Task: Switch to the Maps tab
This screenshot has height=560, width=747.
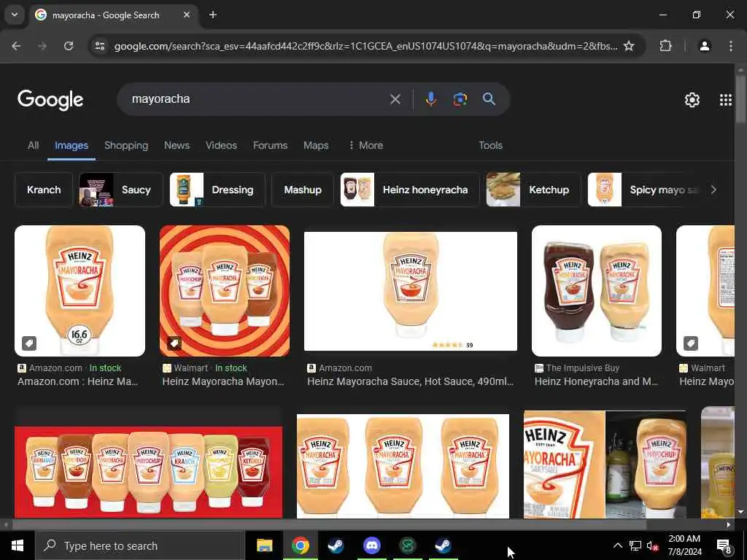Action: (316, 145)
